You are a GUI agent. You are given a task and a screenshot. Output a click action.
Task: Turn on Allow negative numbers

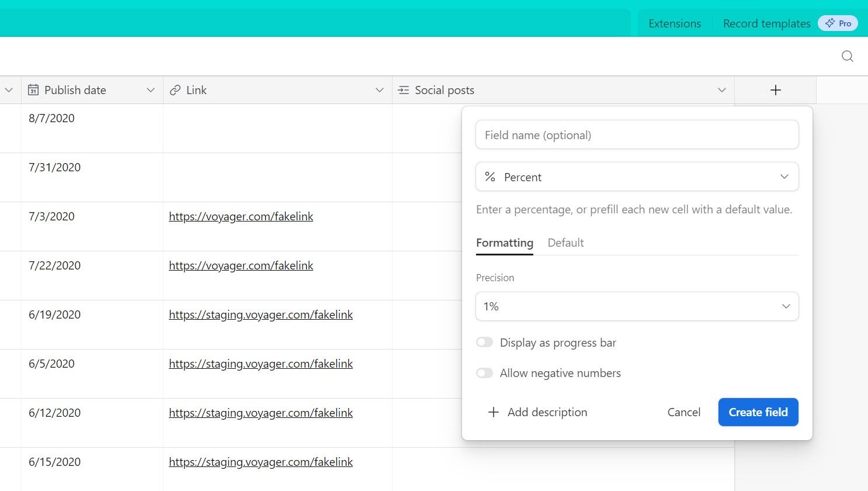coord(484,373)
